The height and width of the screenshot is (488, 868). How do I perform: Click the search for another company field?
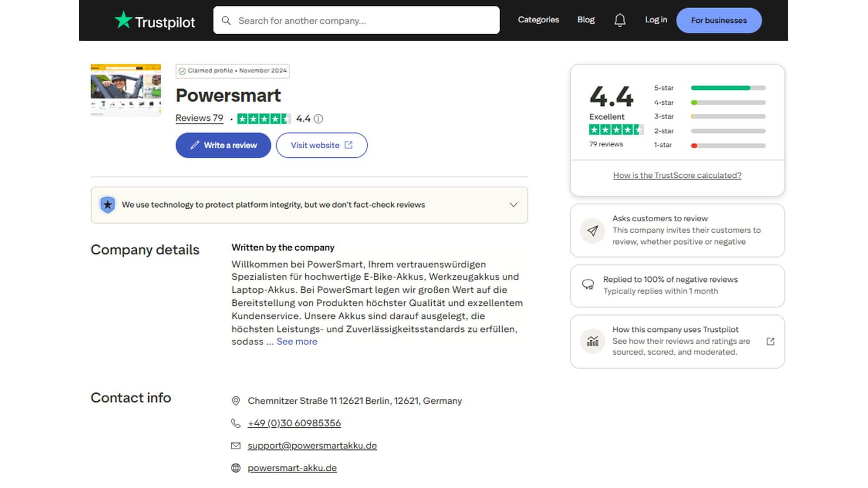coord(356,21)
